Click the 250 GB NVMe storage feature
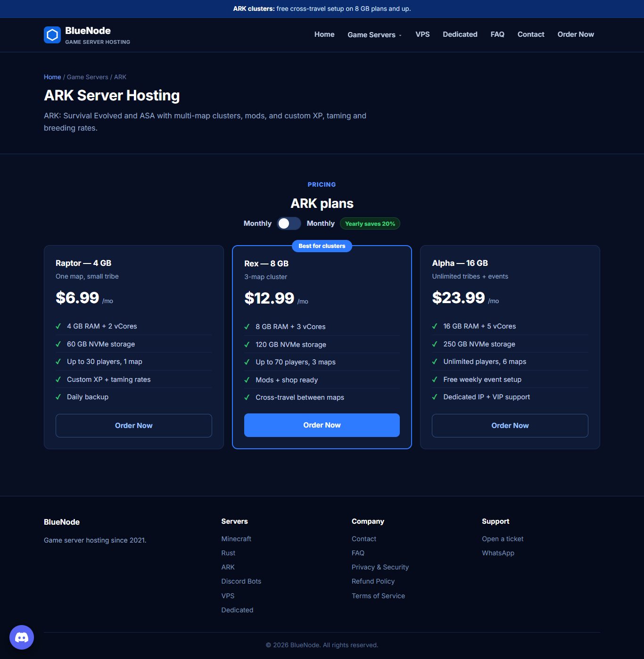Screen dimensions: 644x659 tap(479, 344)
